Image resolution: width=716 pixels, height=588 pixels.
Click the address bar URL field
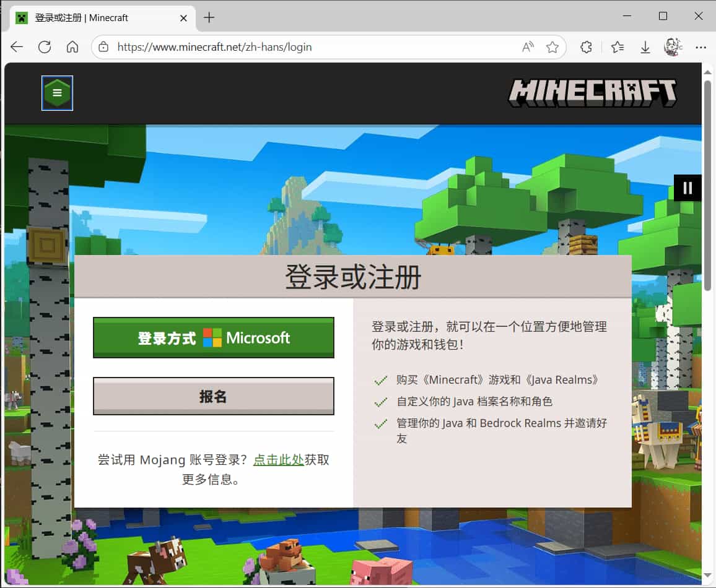pyautogui.click(x=310, y=47)
